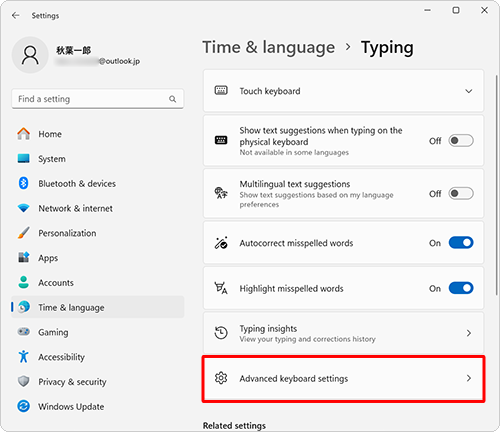Click the Multilingual text suggestions icon

point(221,193)
